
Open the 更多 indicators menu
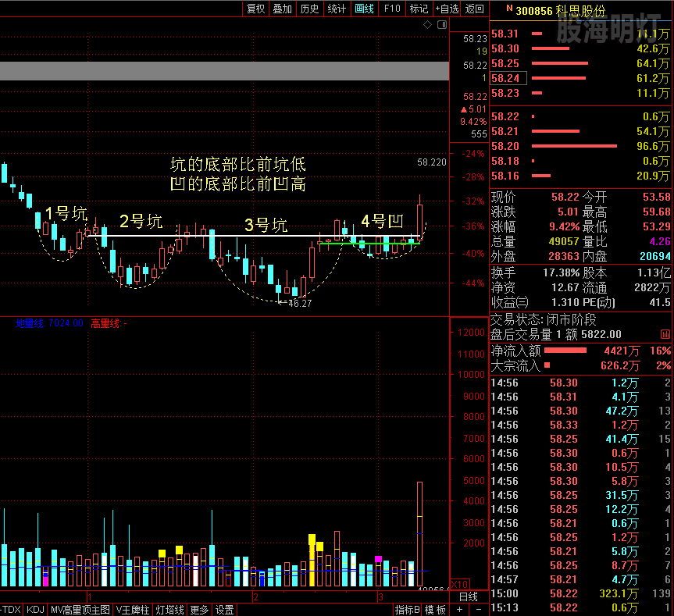(x=199, y=610)
